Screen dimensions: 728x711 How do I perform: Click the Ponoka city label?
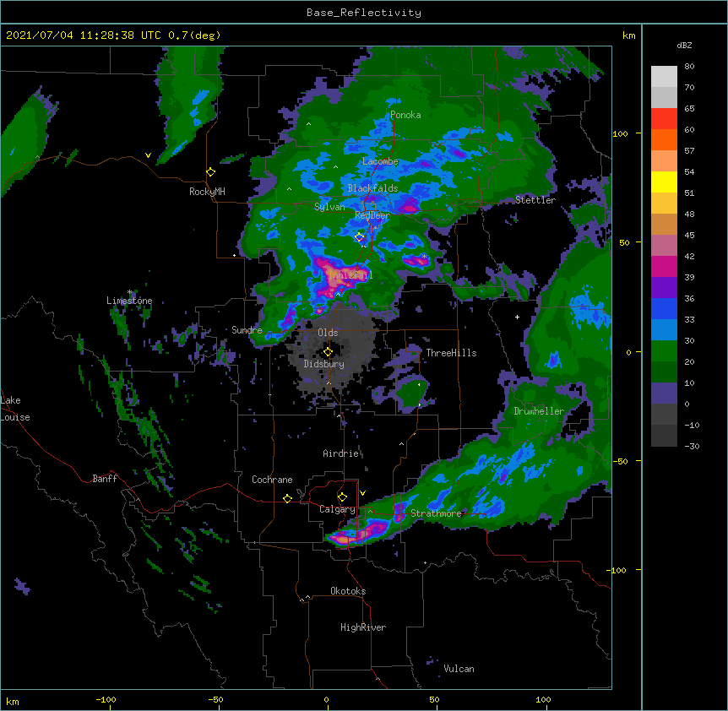(405, 115)
